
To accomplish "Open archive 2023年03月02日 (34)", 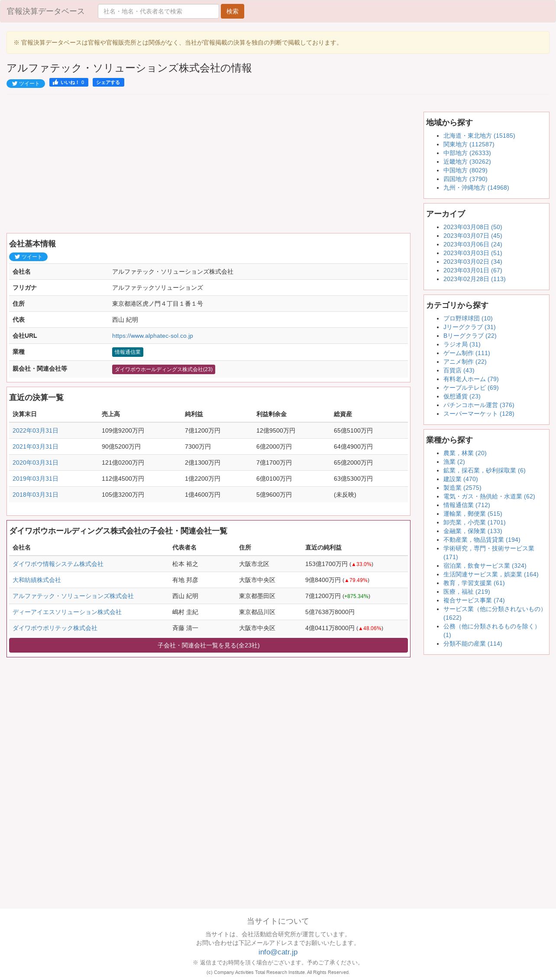I will point(472,262).
